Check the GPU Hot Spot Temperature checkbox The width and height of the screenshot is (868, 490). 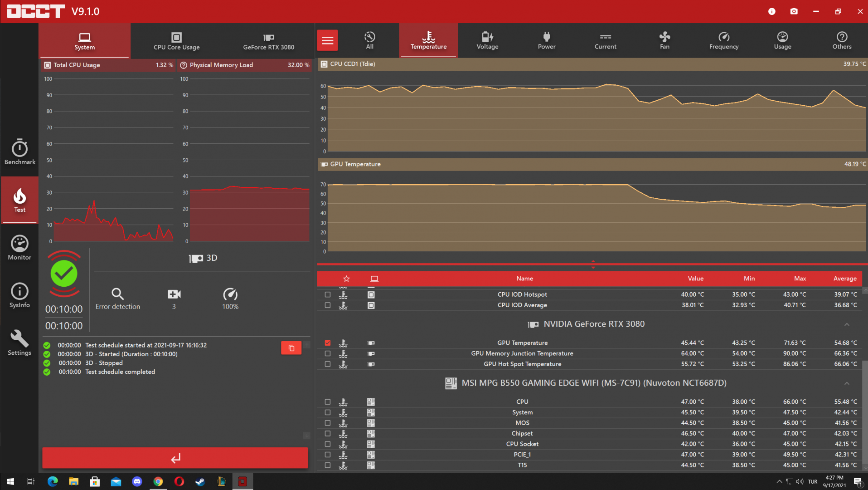coord(328,364)
